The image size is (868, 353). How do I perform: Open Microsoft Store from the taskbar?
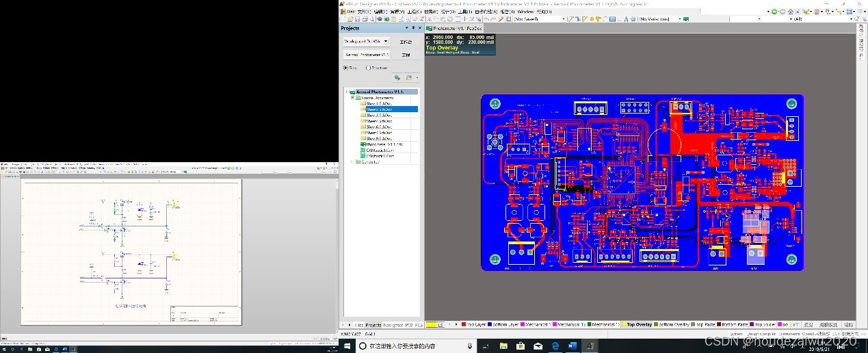coord(521,346)
